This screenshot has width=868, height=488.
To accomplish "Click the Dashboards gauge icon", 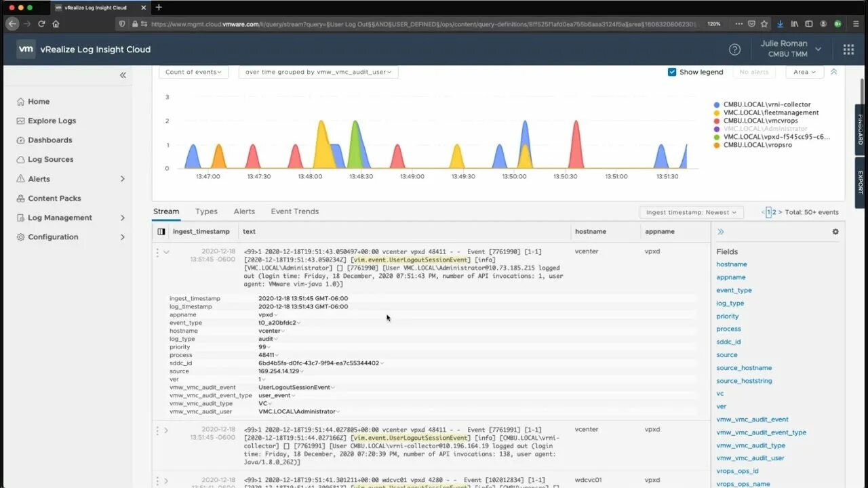I will (x=21, y=140).
